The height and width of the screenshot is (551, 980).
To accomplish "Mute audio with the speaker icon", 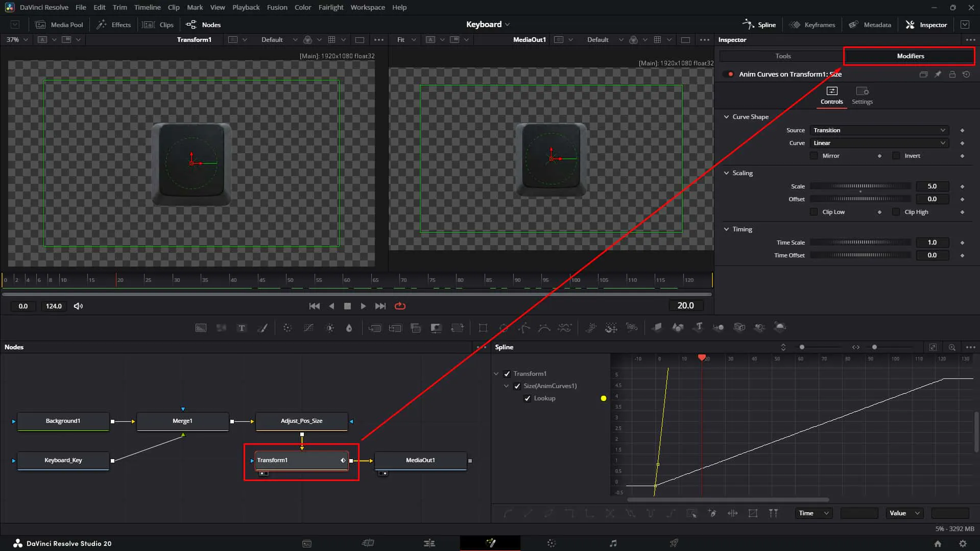I will tap(78, 306).
